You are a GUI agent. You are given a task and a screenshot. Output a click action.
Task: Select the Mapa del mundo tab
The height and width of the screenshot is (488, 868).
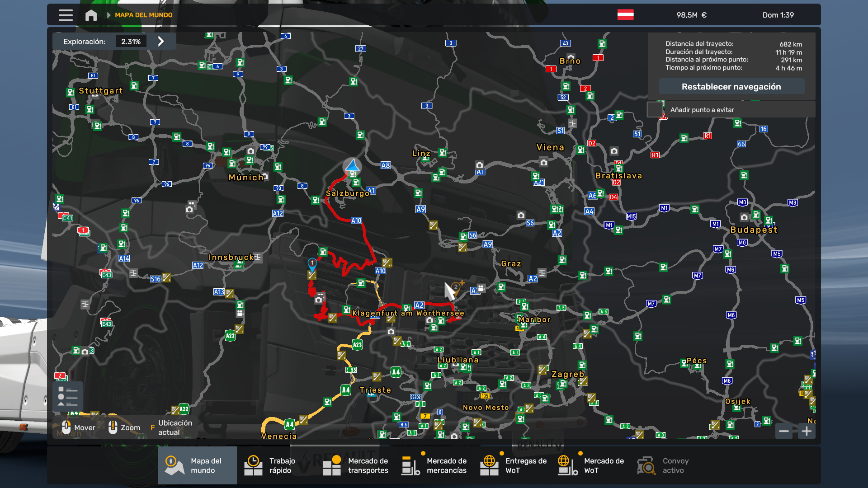tap(197, 465)
